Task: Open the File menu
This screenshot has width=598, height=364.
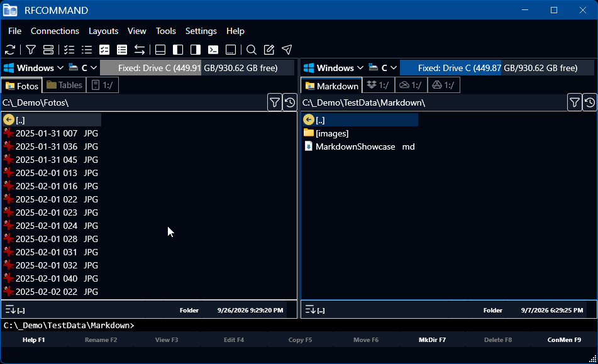Action: (x=15, y=31)
